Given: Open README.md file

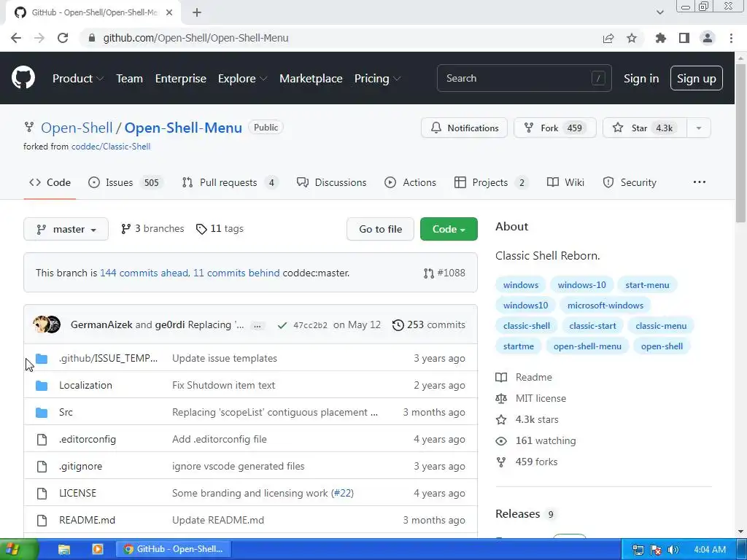Looking at the screenshot, I should point(88,520).
